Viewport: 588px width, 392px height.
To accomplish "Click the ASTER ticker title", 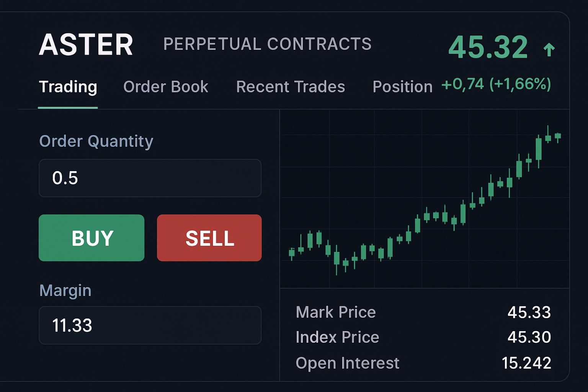I will point(86,44).
